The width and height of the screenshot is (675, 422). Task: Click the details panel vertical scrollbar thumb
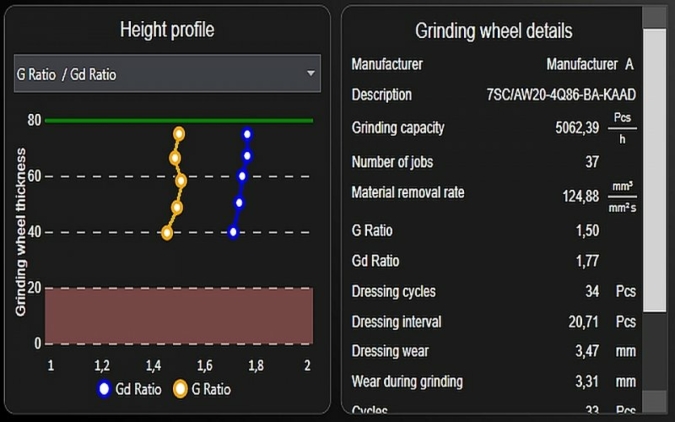click(654, 170)
